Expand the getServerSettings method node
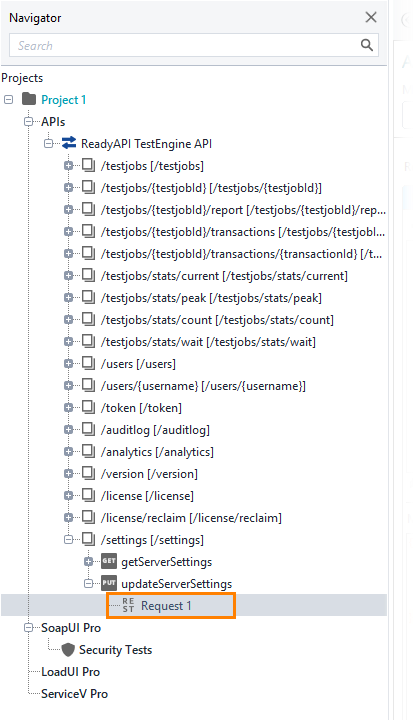Screen dimensions: 414x720 point(89,562)
